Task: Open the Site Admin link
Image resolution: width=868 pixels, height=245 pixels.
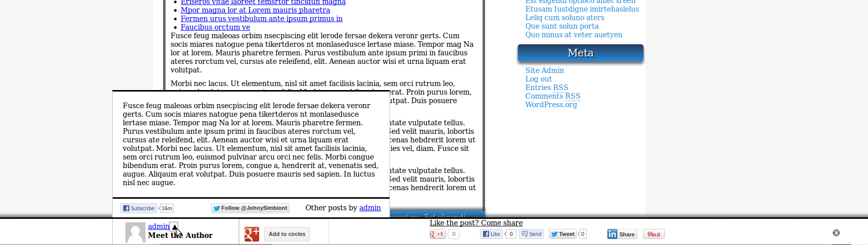Action: (x=544, y=70)
